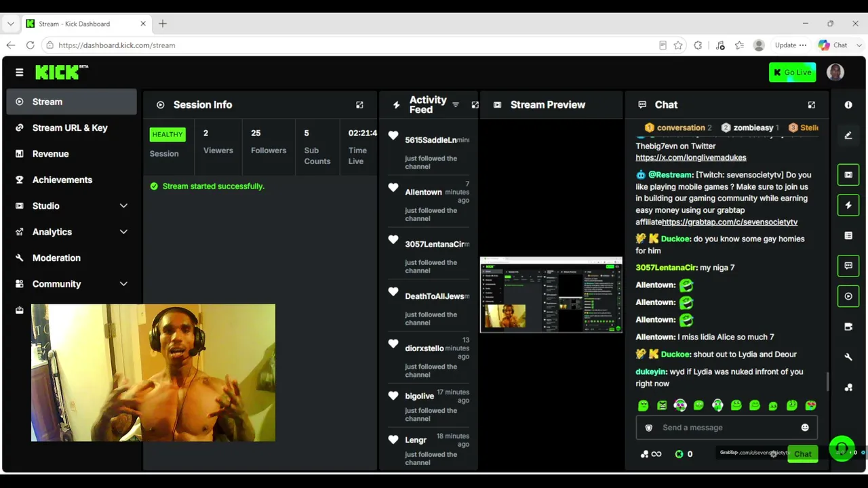
Task: Open the browser extensions puzzle icon
Action: [698, 45]
